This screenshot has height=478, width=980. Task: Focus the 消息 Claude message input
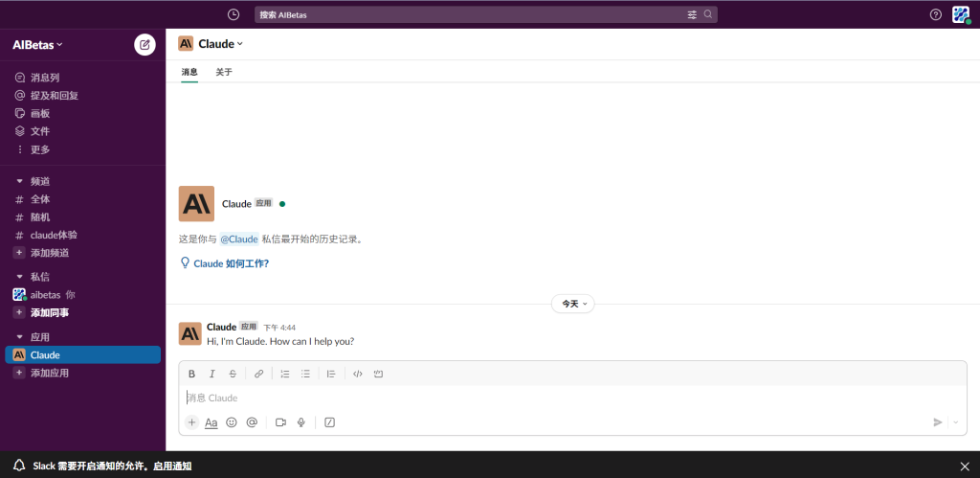572,398
